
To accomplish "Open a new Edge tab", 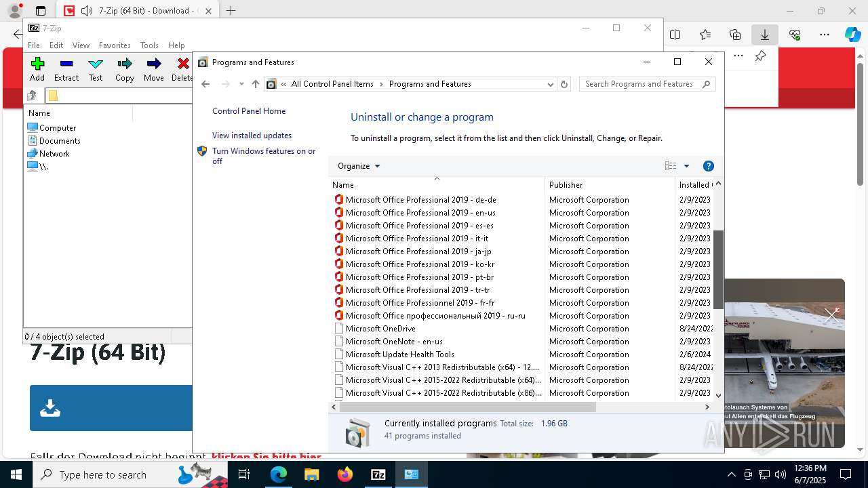I will pos(231,11).
